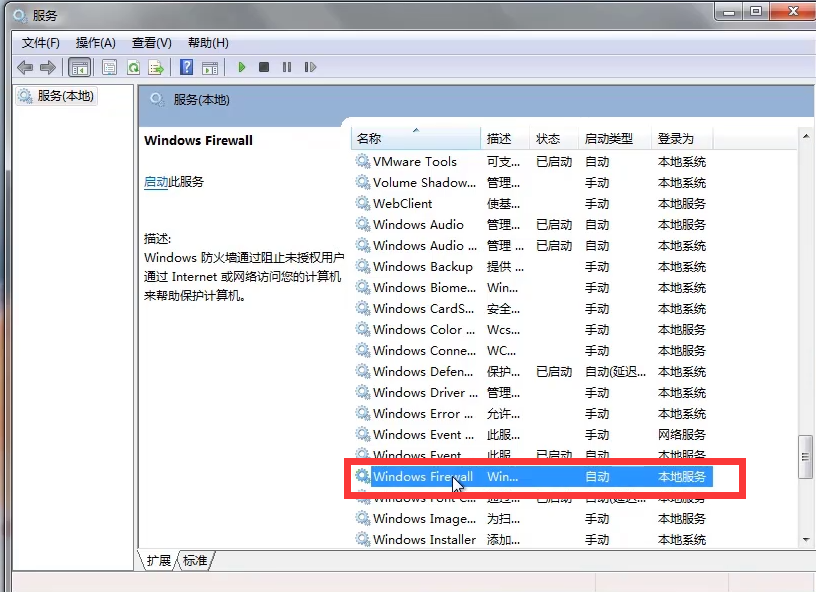The image size is (816, 592).
Task: Navigate back using the left arrow icon
Action: click(25, 67)
